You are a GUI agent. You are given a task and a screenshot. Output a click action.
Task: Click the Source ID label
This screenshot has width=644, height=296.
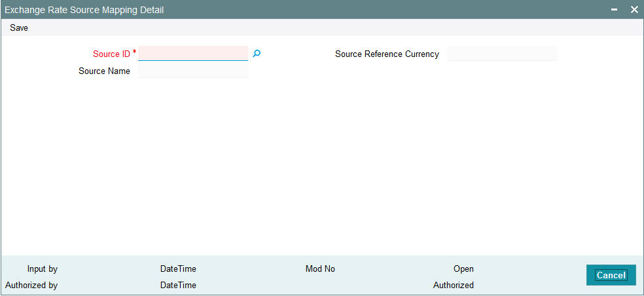point(112,54)
